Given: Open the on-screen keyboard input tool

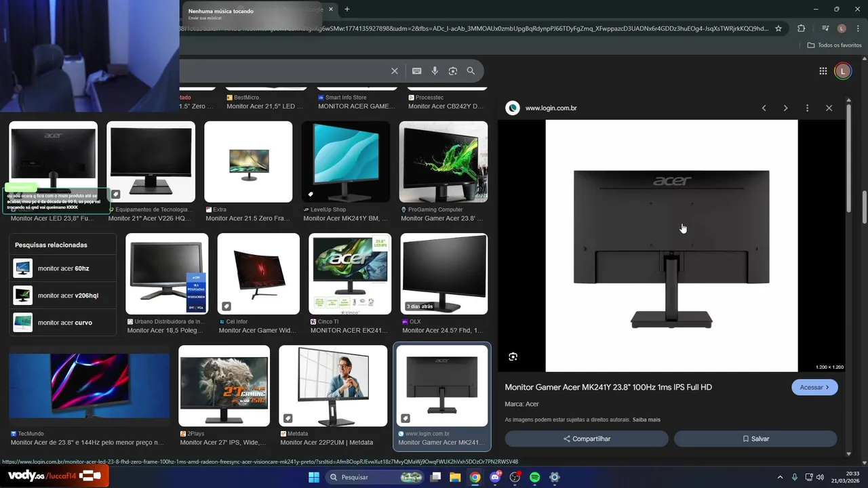Looking at the screenshot, I should coord(416,71).
